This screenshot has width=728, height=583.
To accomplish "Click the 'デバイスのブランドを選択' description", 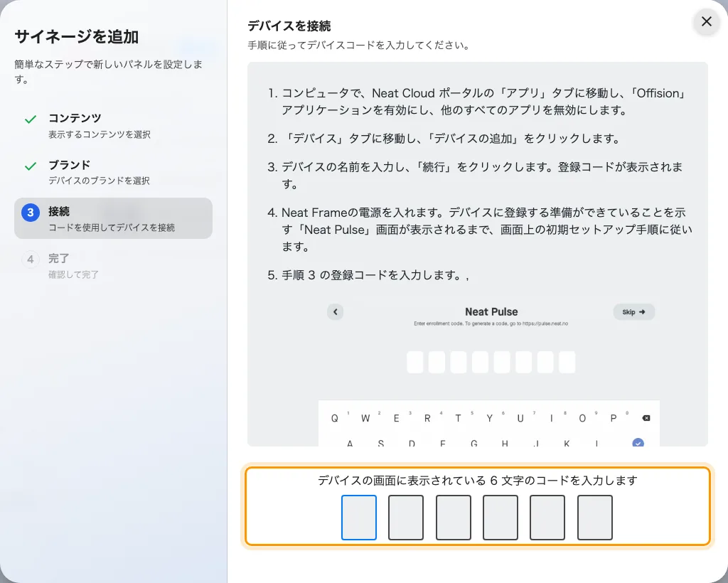I will 99,181.
